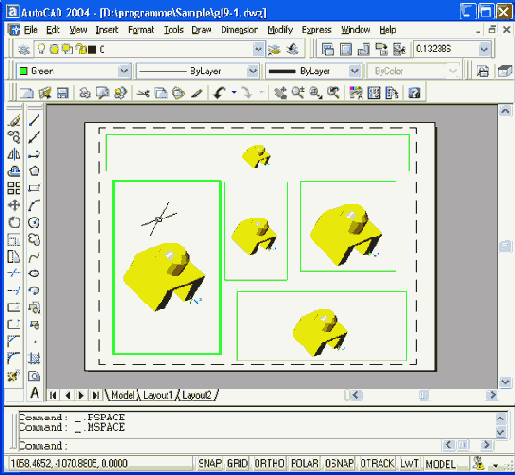Activate the Multiline Text tool A
The height and width of the screenshot is (475, 515).
click(34, 393)
